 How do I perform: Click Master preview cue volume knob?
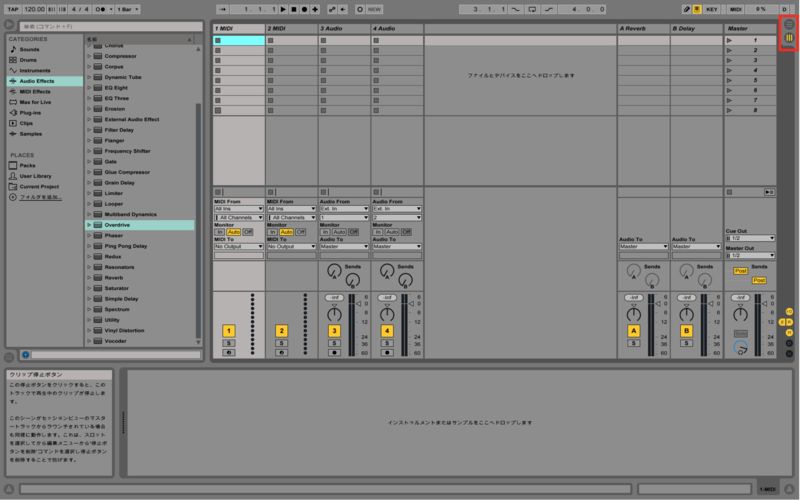[740, 348]
